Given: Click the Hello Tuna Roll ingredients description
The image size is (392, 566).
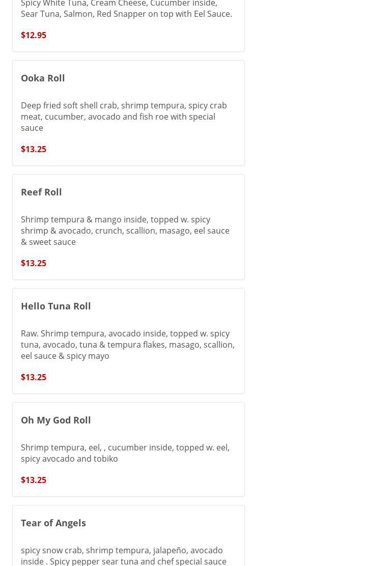Looking at the screenshot, I should click(x=127, y=345).
